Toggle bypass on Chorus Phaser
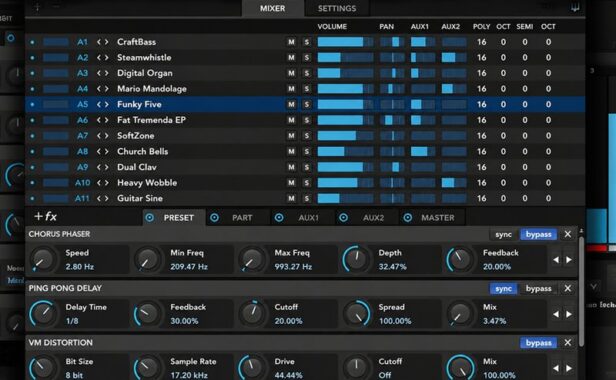 [538, 235]
